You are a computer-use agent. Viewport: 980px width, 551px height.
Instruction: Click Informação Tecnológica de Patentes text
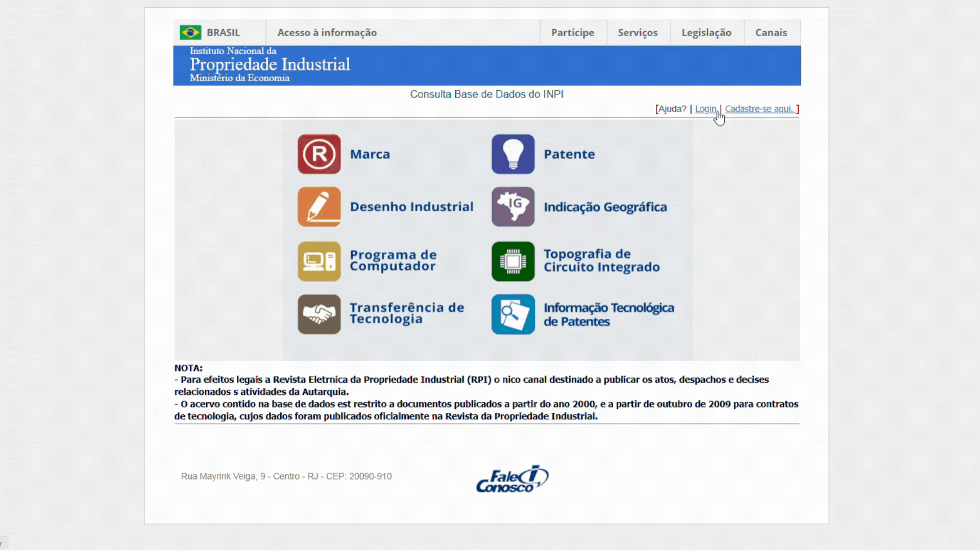coord(609,314)
